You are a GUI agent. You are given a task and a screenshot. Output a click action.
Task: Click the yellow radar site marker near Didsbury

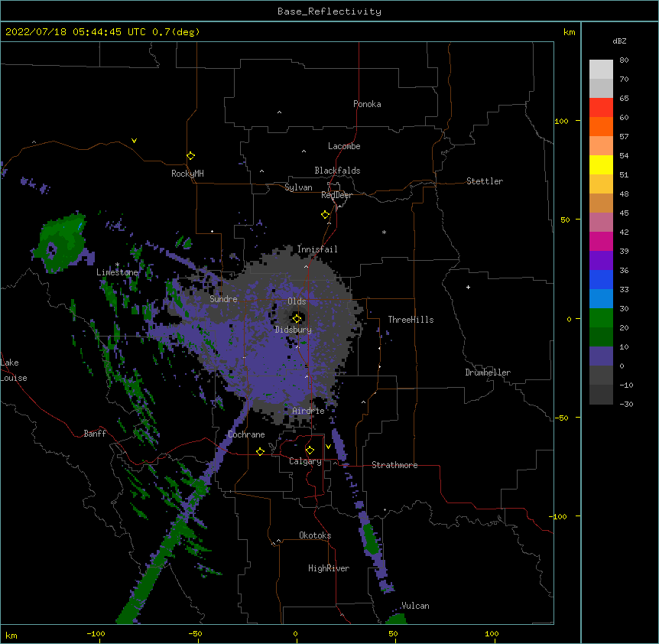pos(297,318)
